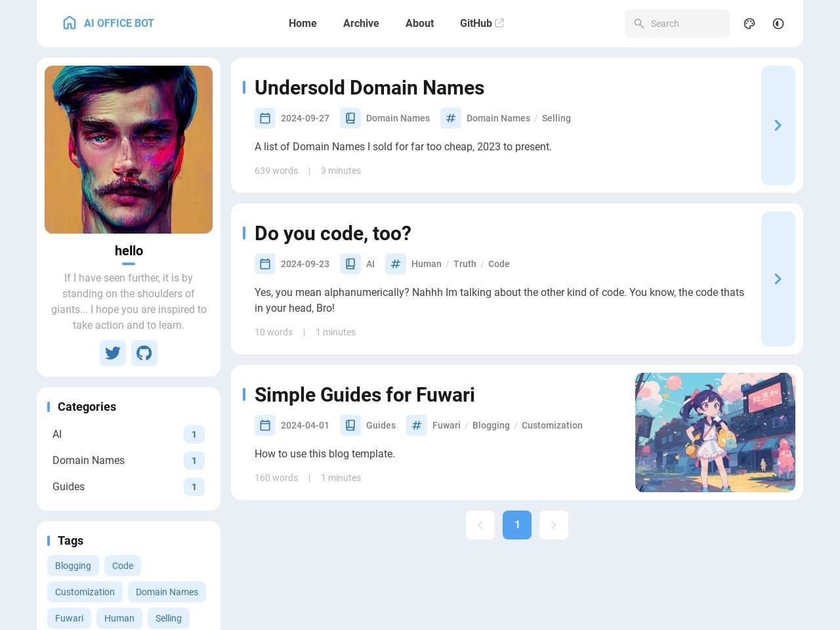Open the Undersold Domain Names post title
This screenshot has width=840, height=630.
tap(369, 87)
